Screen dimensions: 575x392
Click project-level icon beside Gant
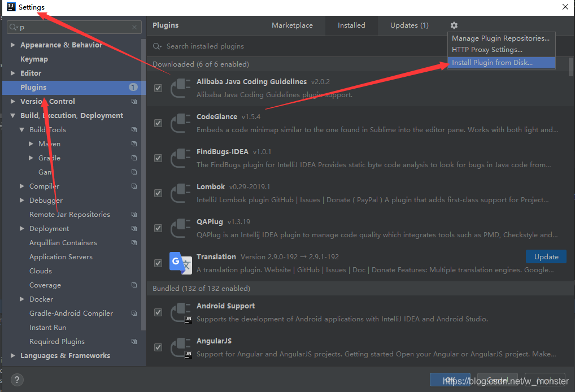[x=134, y=172]
